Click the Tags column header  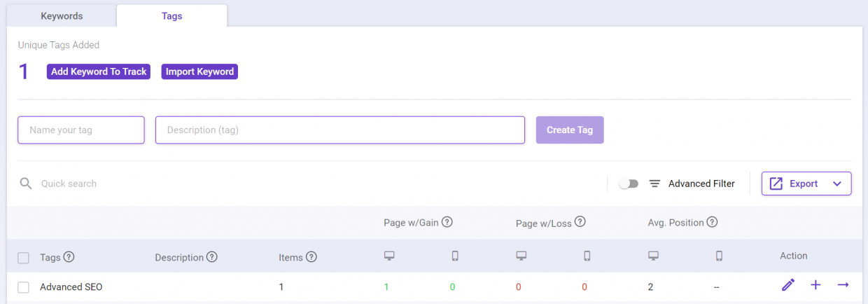(50, 258)
